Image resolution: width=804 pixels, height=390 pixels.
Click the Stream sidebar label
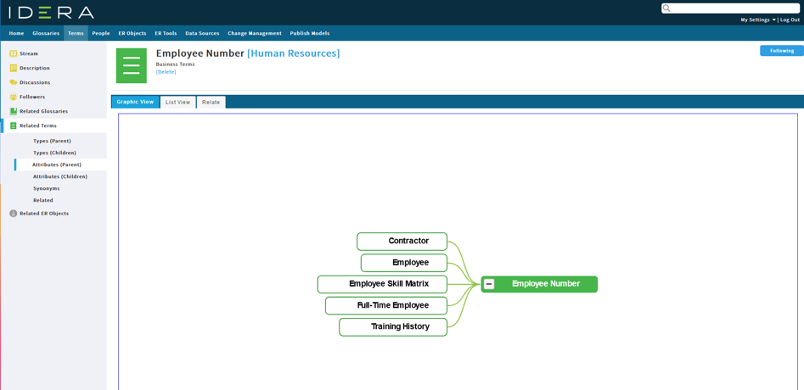[29, 53]
